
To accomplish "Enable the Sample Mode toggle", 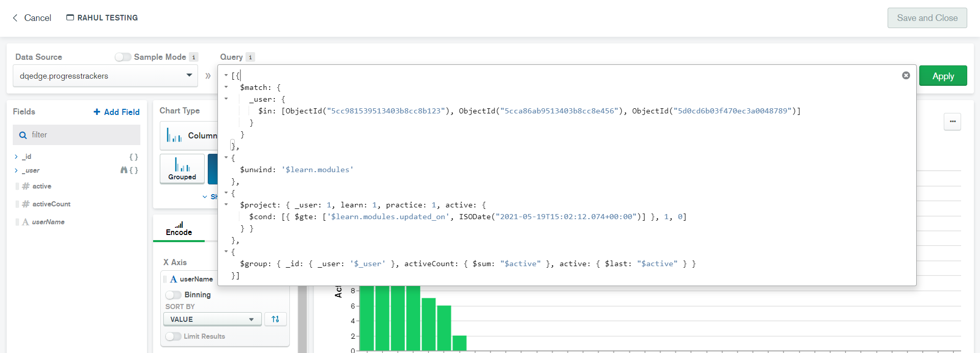I will [x=123, y=57].
